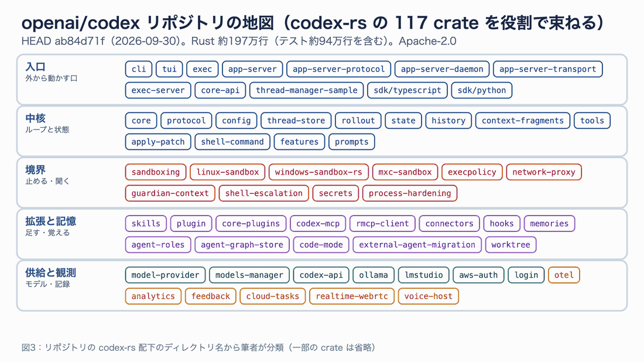
Task: Select the 'sdk/typescript' box
Action: point(407,90)
